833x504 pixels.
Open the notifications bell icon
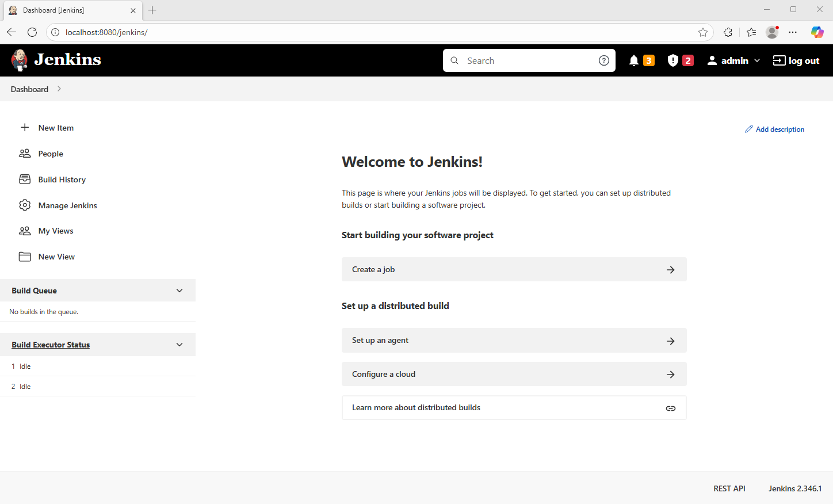634,60
